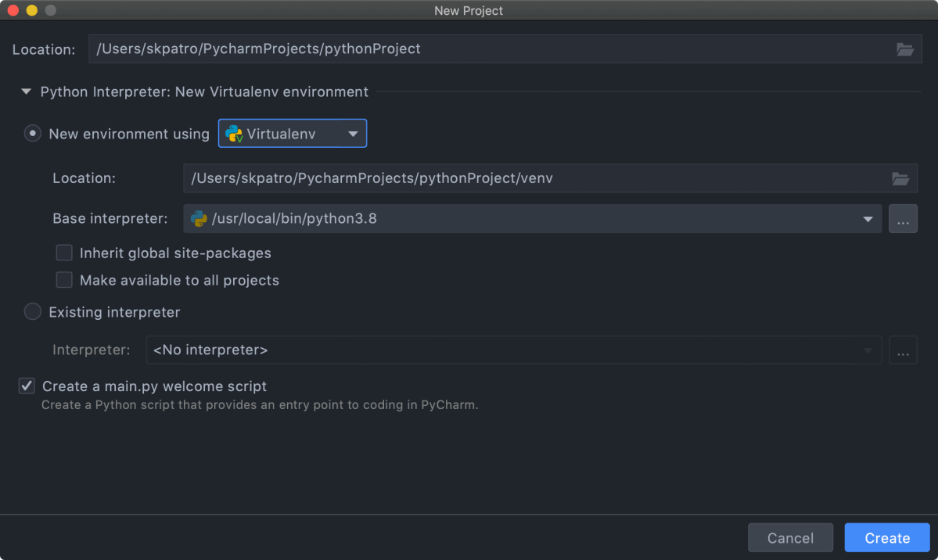The height and width of the screenshot is (560, 938).
Task: Click the ellipsis button next to Interpreter field
Action: [x=903, y=350]
